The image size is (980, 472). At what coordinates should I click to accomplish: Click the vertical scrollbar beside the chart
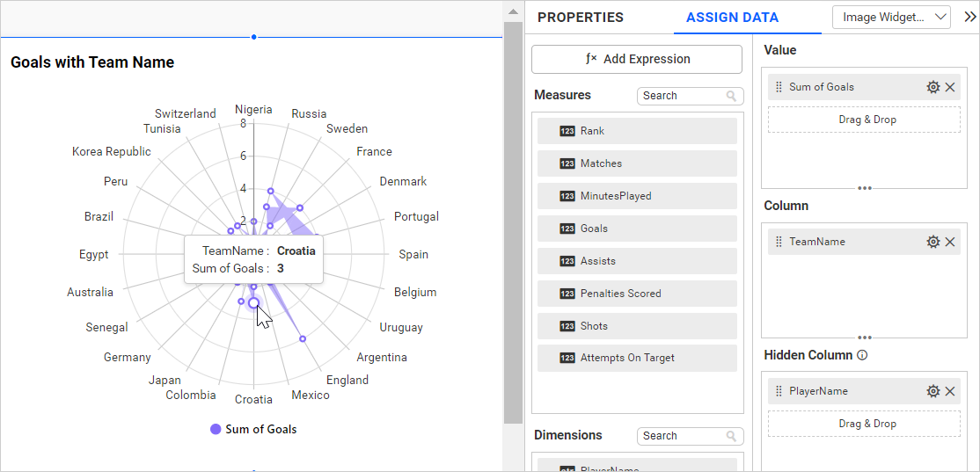[x=512, y=220]
